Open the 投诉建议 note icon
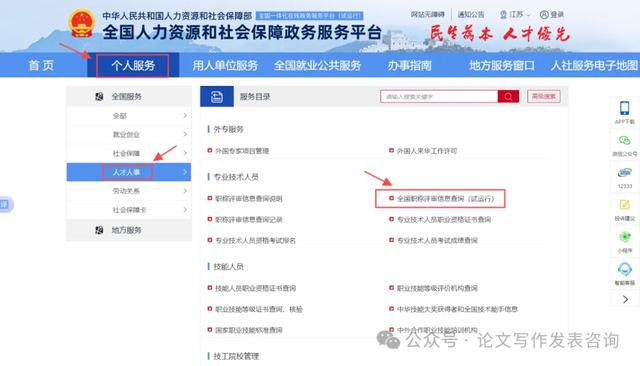 tap(624, 205)
